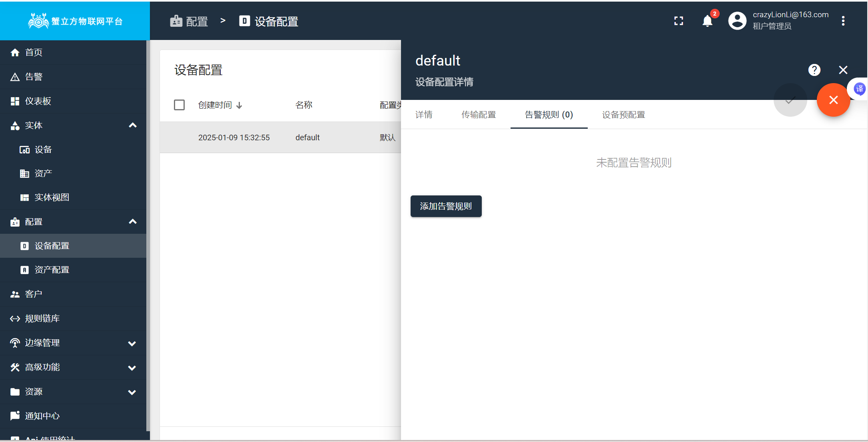Expand the 高级功能 menu chevron
The height and width of the screenshot is (442, 868).
pyautogui.click(x=132, y=368)
